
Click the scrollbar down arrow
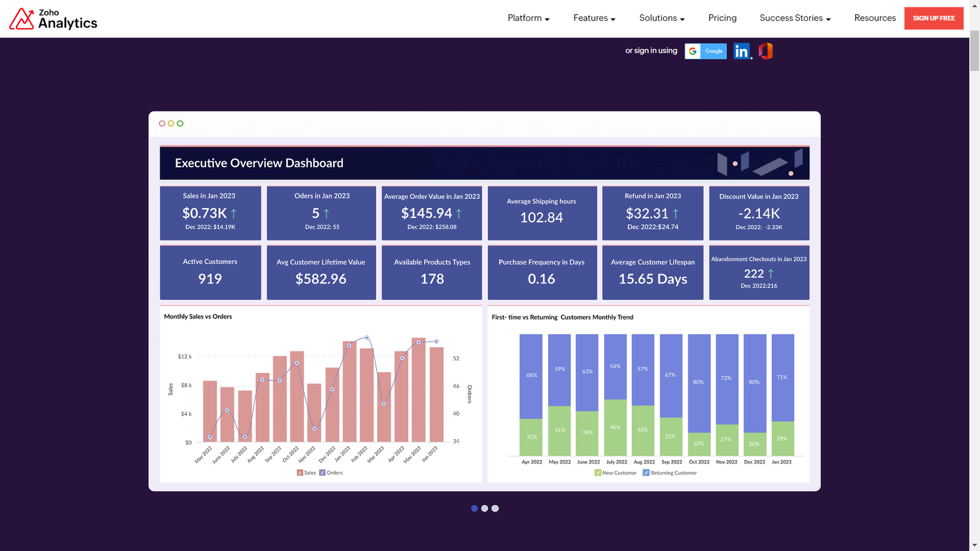[x=974, y=545]
